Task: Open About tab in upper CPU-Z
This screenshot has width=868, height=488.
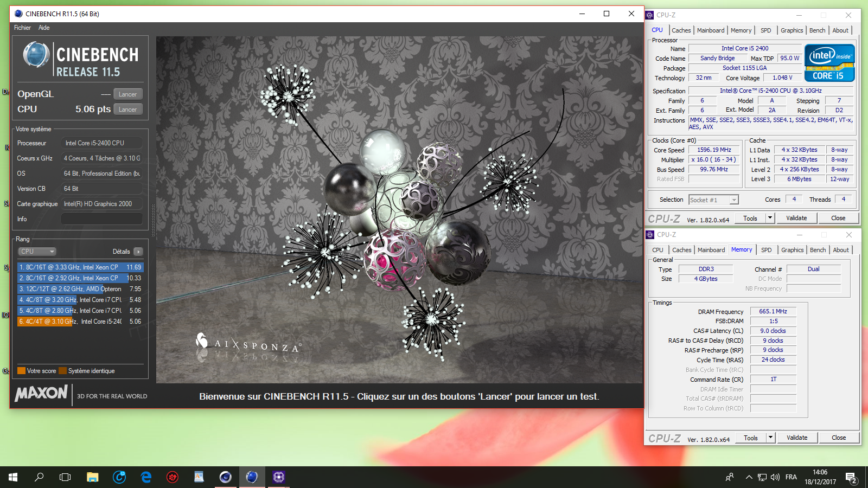Action: point(840,30)
